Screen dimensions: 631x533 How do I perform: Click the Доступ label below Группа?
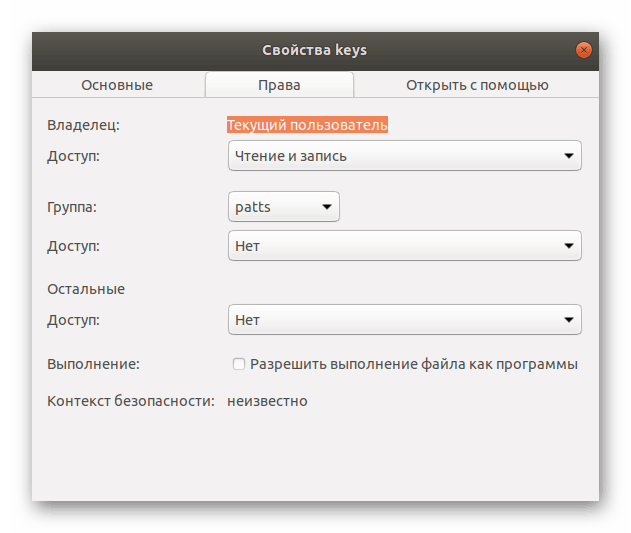pyautogui.click(x=74, y=245)
